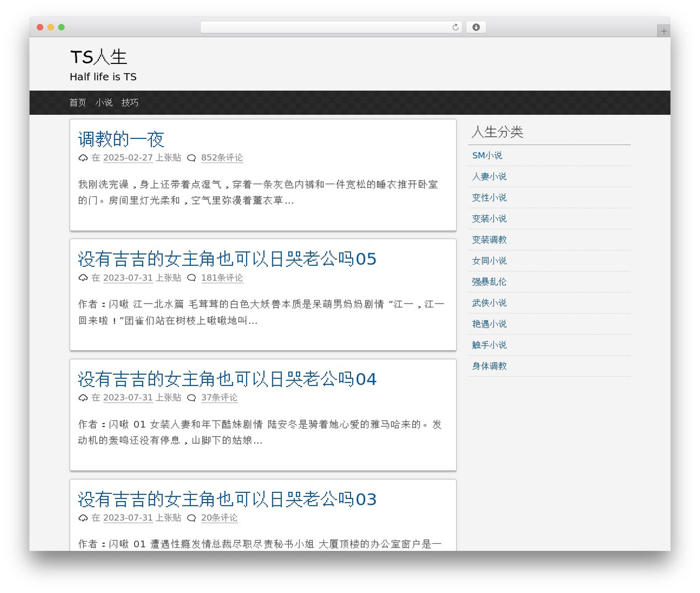Screen dimensions: 700x593
Task: Select the 女同小说 category
Action: pyautogui.click(x=489, y=260)
